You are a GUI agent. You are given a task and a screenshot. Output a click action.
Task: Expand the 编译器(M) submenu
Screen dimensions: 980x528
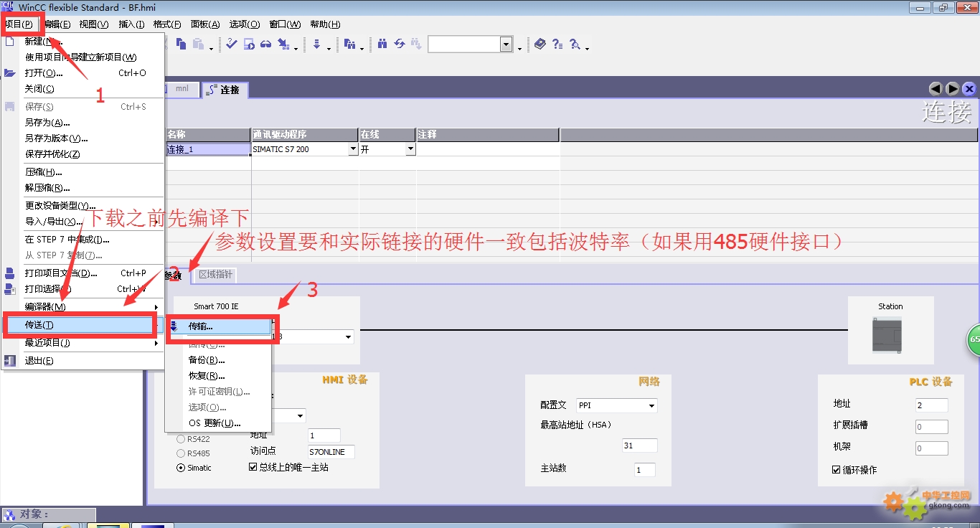click(84, 307)
